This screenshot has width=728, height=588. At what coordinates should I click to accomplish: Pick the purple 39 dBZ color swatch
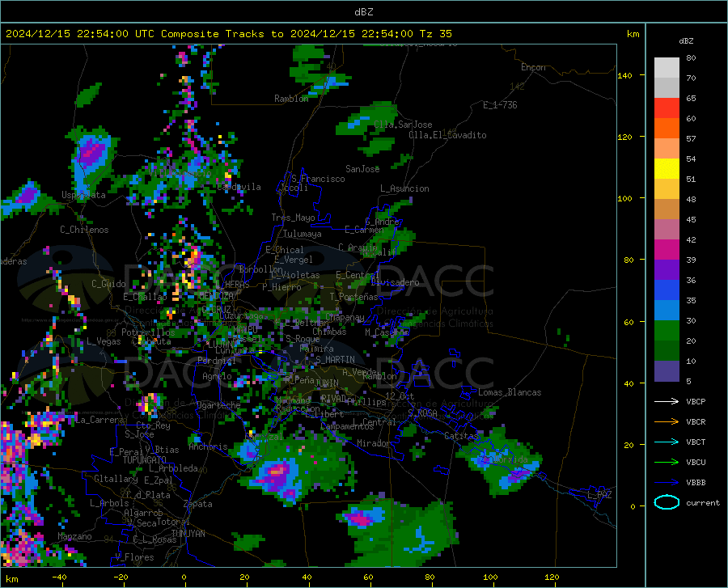point(667,269)
